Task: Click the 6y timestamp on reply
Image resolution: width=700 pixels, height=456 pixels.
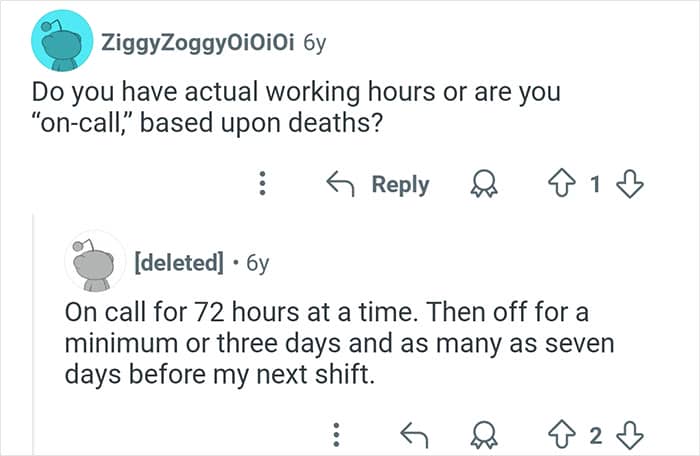Action: (257, 263)
